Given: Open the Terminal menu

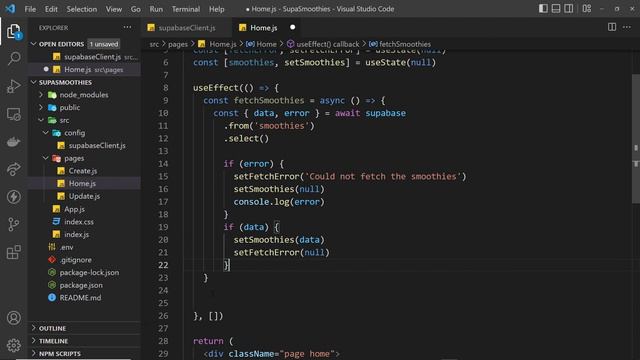Looking at the screenshot, I should tap(186, 9).
